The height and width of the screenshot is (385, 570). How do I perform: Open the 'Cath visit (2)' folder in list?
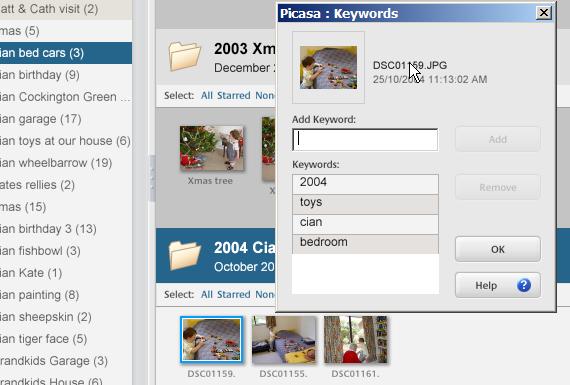(66, 9)
